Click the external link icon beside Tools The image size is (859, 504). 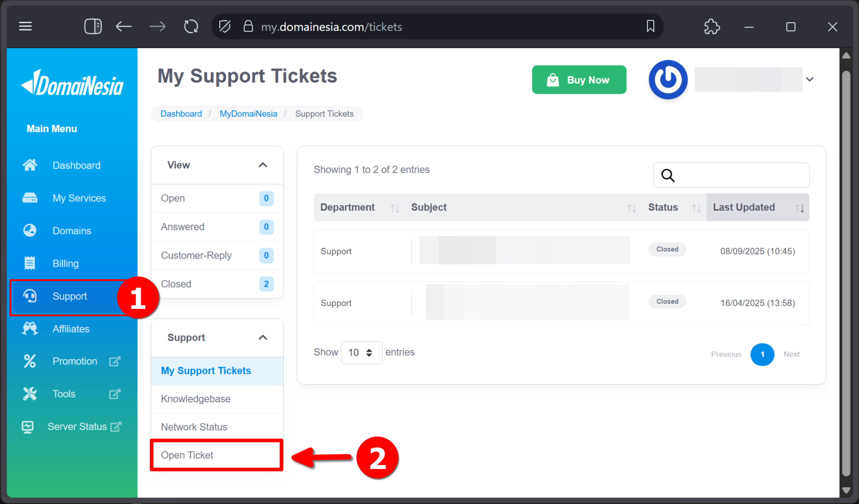(114, 394)
